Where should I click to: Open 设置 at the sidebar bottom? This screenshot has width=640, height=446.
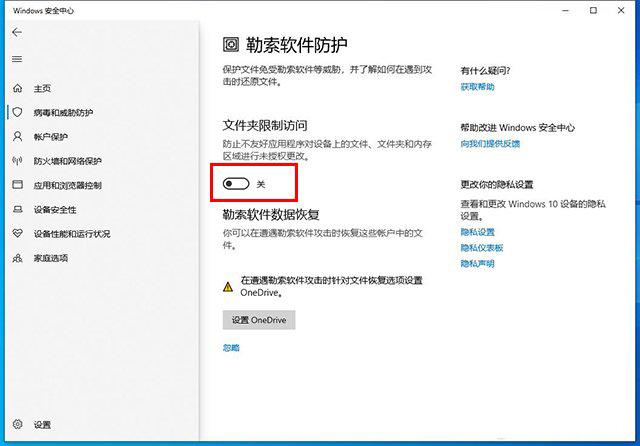click(40, 425)
